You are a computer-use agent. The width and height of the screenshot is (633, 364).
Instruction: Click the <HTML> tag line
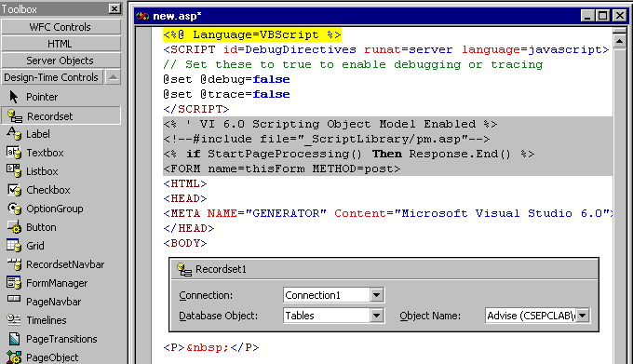185,183
